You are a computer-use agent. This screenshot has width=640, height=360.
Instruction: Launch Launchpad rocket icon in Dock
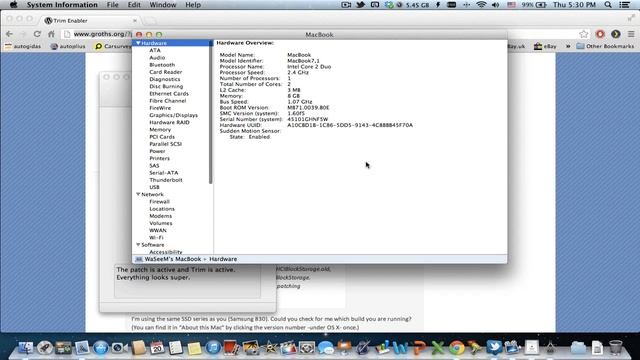click(x=44, y=347)
